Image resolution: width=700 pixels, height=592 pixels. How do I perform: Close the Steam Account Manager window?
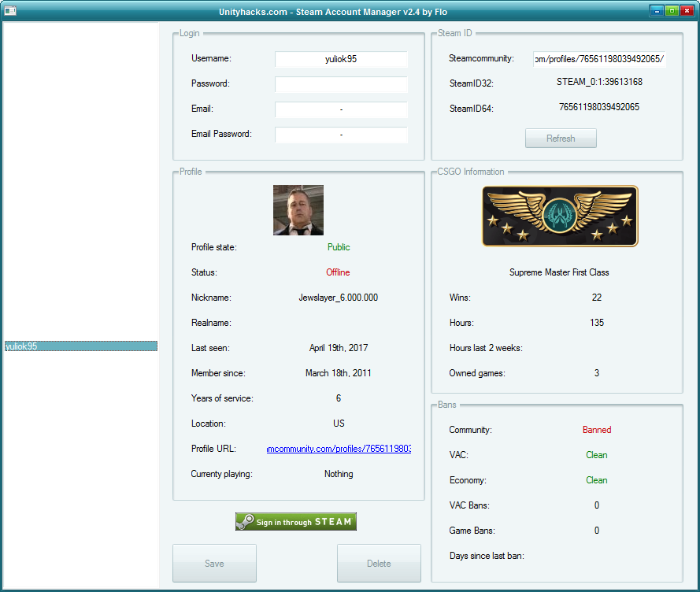tap(687, 11)
